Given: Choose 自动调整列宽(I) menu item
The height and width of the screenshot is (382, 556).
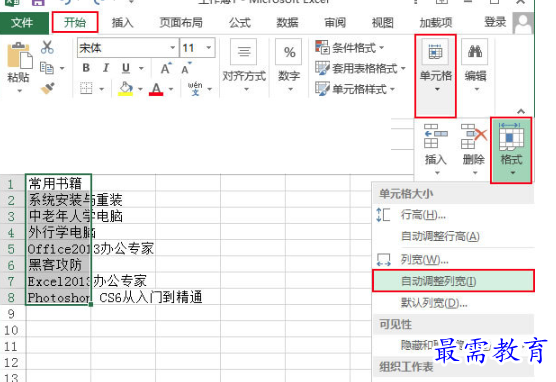Looking at the screenshot, I should (x=454, y=281).
